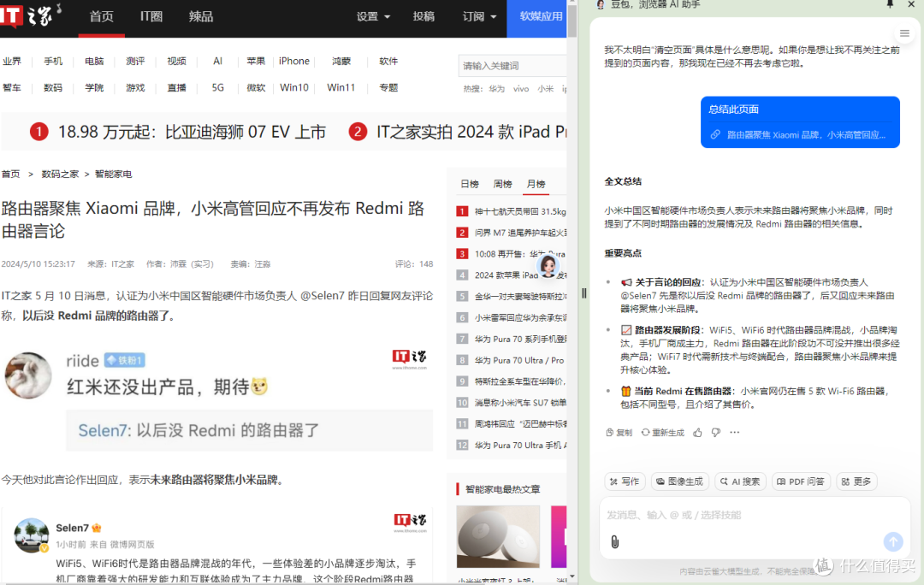The width and height of the screenshot is (924, 585).
Task: Click breadcrumb 智能家电
Action: (x=113, y=174)
